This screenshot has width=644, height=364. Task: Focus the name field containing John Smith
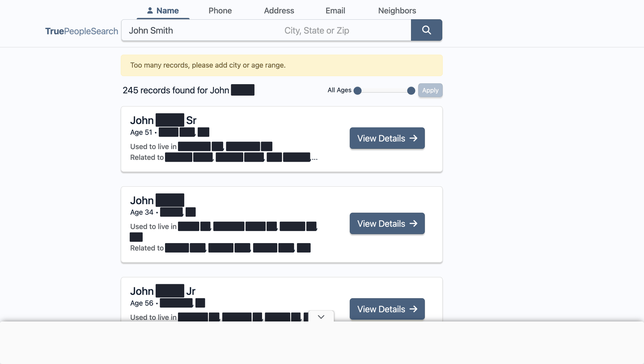click(199, 30)
